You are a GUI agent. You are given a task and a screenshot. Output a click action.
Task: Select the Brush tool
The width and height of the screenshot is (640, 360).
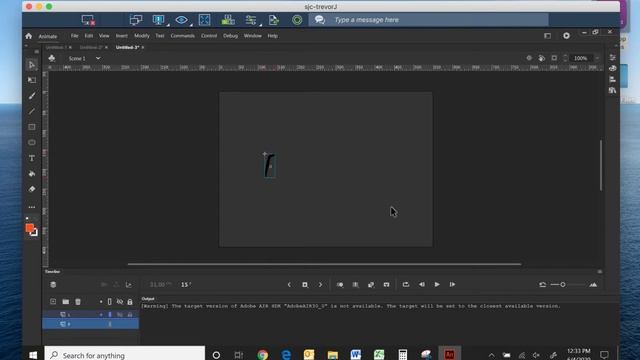(32, 96)
